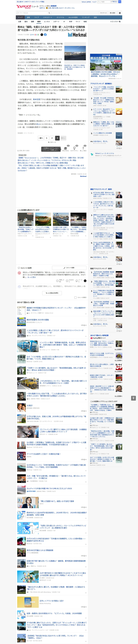Click 記事に関する報告 report icon link
Screen dimensions: 138x644
(x=23, y=151)
